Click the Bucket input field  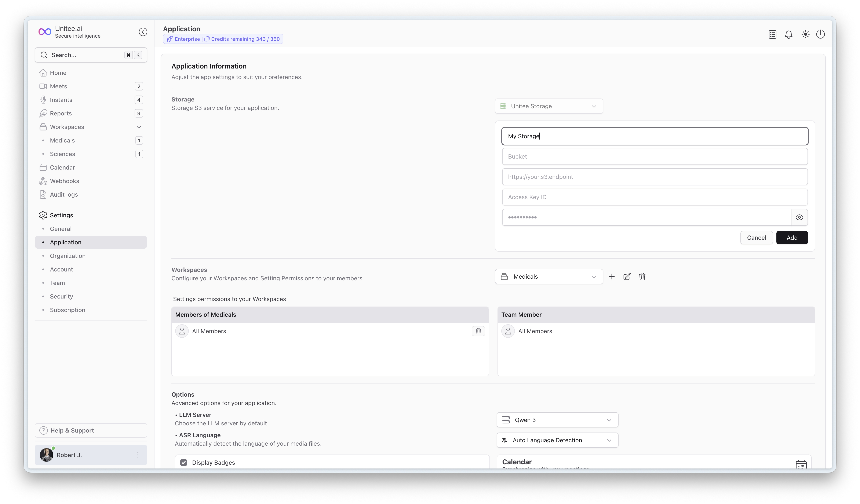pos(655,156)
